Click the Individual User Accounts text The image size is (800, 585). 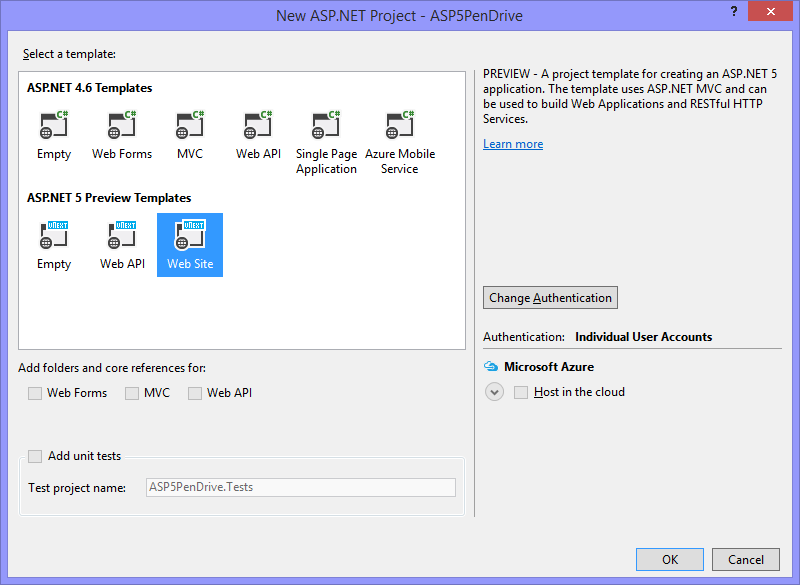(x=643, y=337)
